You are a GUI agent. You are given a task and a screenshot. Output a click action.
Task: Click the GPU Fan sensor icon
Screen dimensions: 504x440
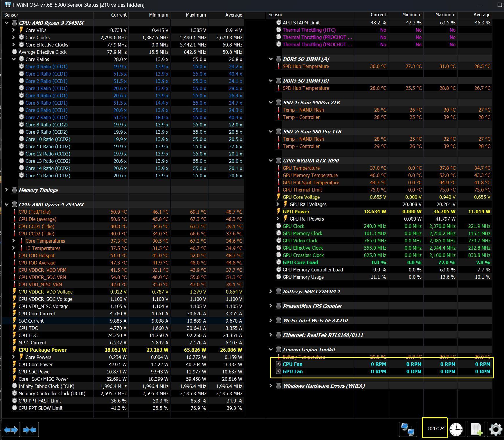278,371
